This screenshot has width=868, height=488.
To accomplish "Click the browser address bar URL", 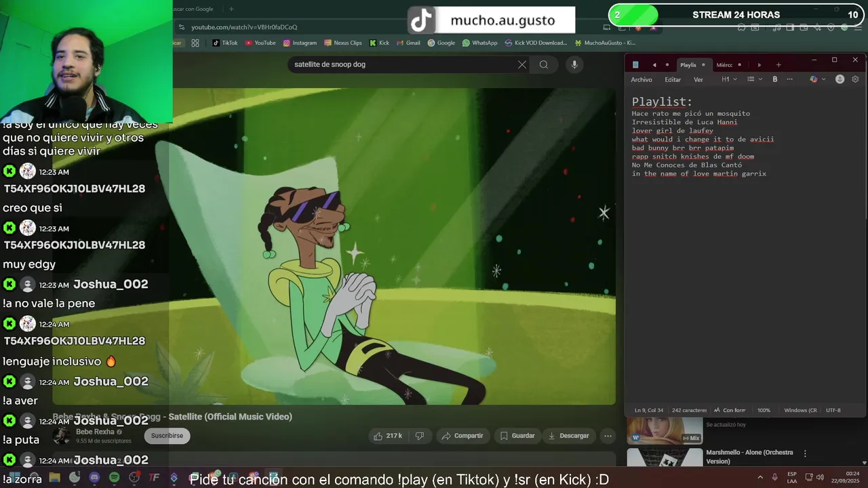I will coord(244,27).
